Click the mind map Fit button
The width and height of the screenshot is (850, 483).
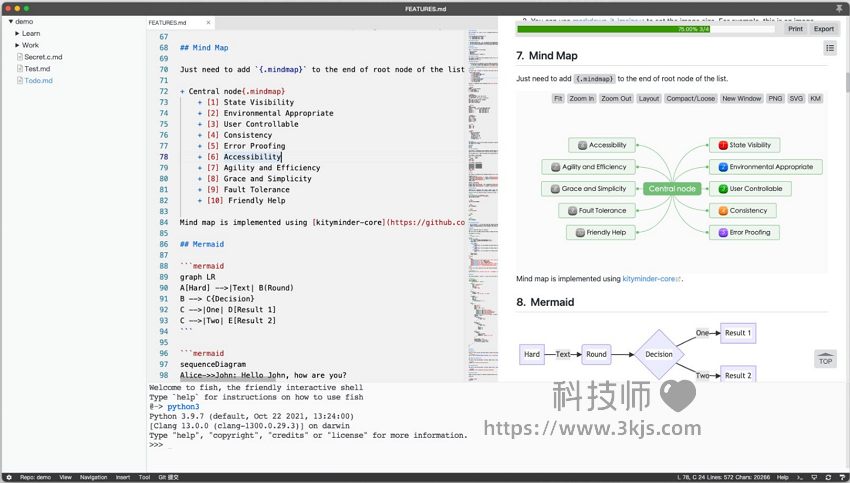point(558,99)
